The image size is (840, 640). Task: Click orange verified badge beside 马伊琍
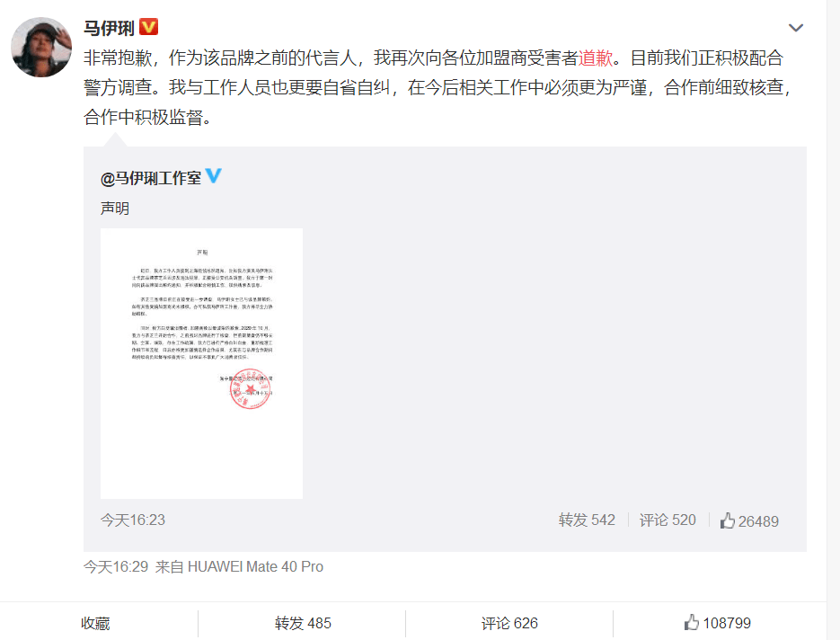pos(148,26)
